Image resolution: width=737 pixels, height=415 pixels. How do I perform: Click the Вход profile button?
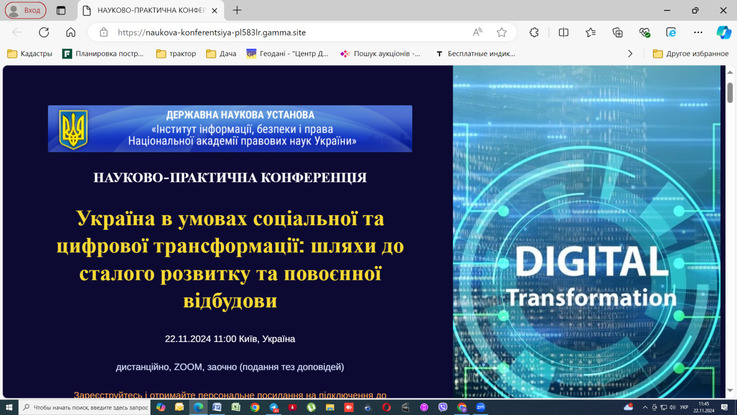point(25,10)
